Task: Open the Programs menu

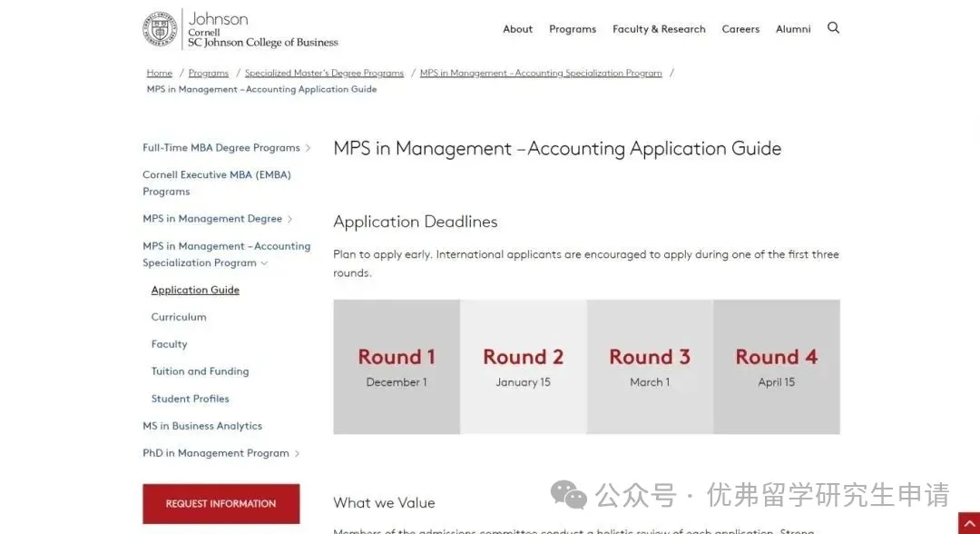Action: [x=573, y=29]
